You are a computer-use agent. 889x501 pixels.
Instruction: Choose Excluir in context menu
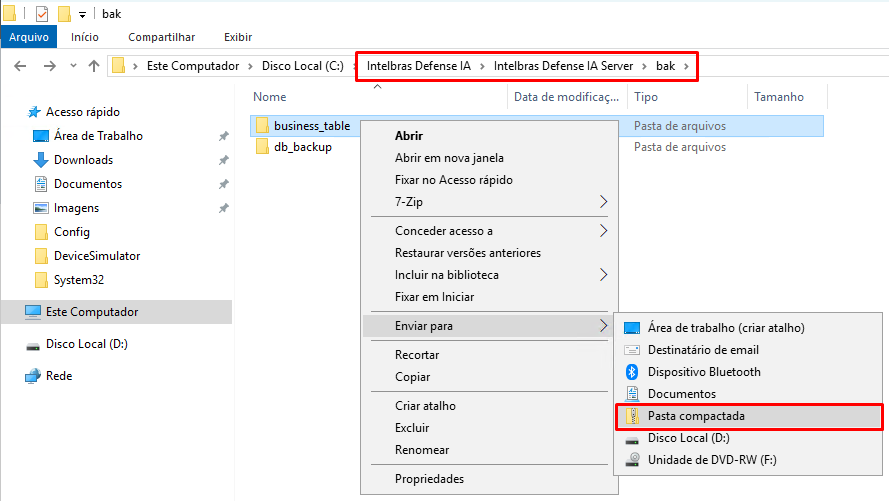(x=489, y=428)
